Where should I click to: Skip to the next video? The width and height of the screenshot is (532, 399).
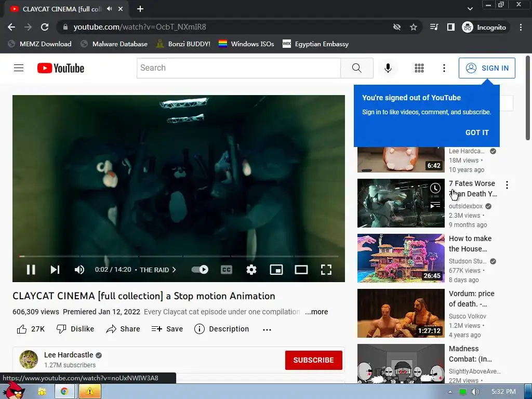[55, 270]
